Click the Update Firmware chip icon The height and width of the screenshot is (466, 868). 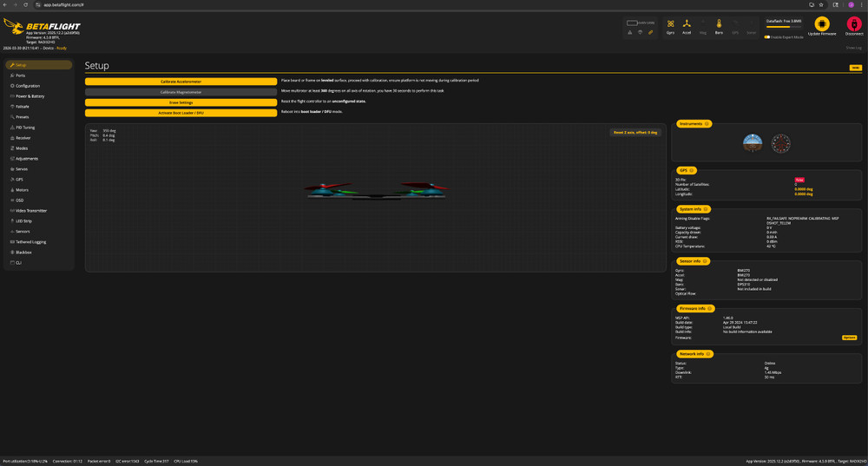pyautogui.click(x=822, y=24)
